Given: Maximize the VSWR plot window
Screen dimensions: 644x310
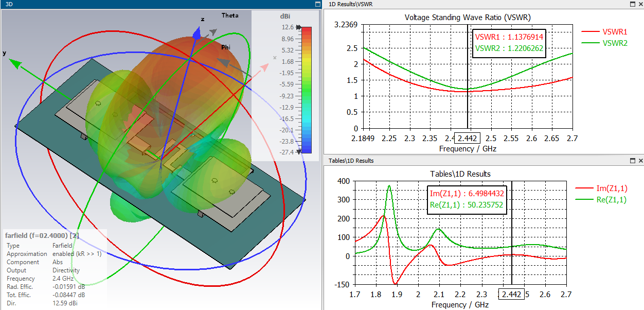Looking at the screenshot, I should [x=633, y=4].
